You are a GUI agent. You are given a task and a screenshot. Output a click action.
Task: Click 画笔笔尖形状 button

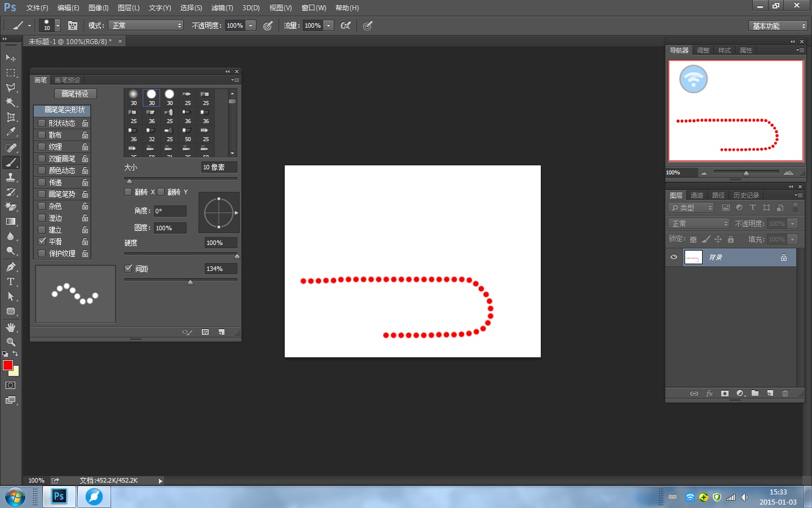pyautogui.click(x=62, y=110)
